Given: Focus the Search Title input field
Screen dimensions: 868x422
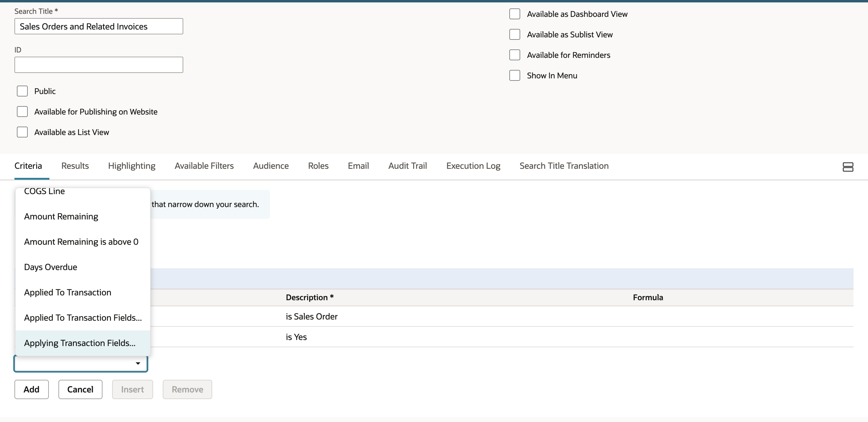Looking at the screenshot, I should pos(99,26).
